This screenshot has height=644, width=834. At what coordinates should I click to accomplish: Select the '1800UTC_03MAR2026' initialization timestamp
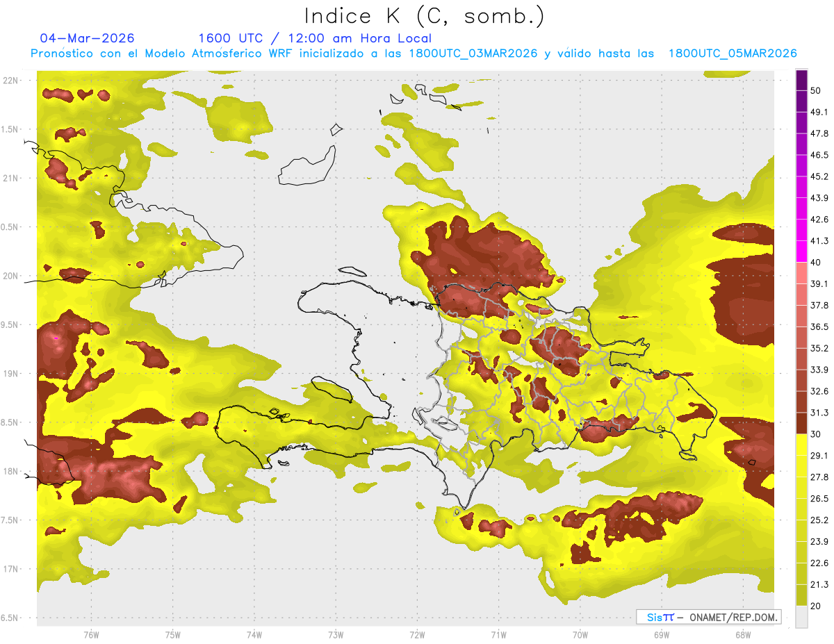tap(474, 53)
